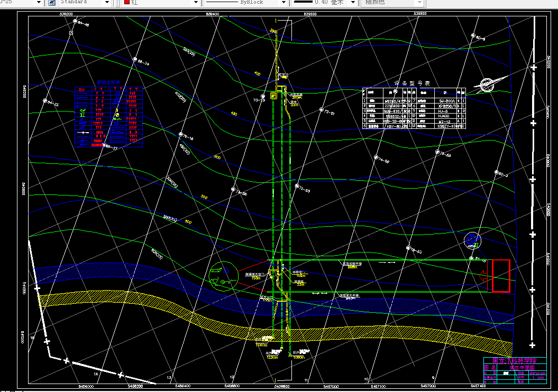Viewport: 558px width, 392px height.
Task: Select the 设备型号表 table title
Action: [x=412, y=83]
